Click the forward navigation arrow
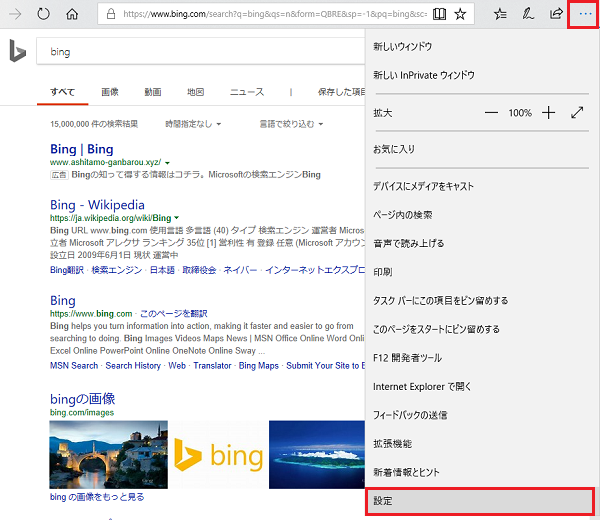 (15, 15)
